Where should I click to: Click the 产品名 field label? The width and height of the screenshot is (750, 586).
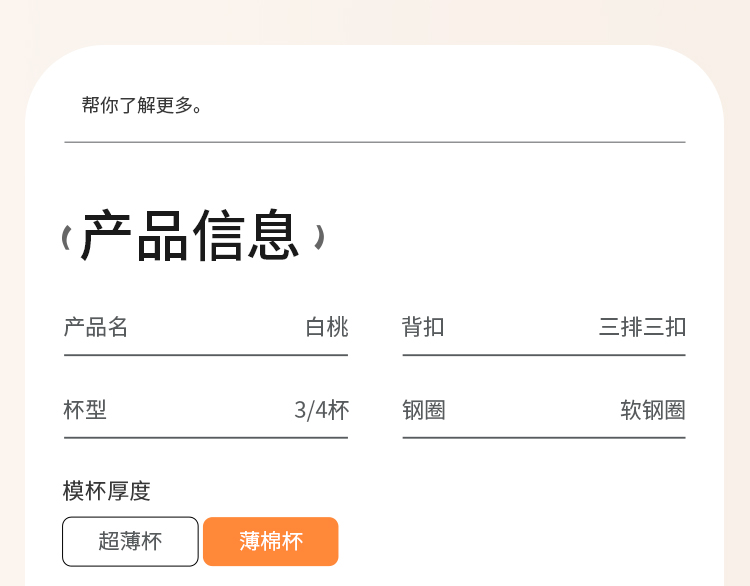click(x=96, y=327)
